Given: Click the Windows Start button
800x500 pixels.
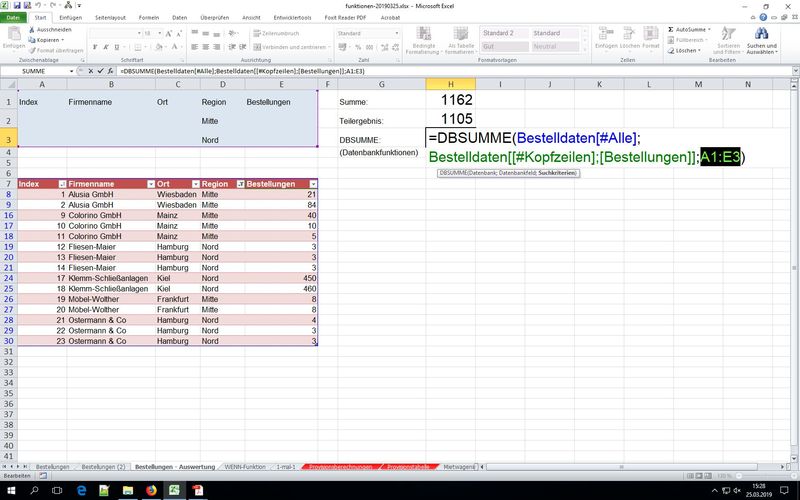Looking at the screenshot, I should pyautogui.click(x=9, y=491).
